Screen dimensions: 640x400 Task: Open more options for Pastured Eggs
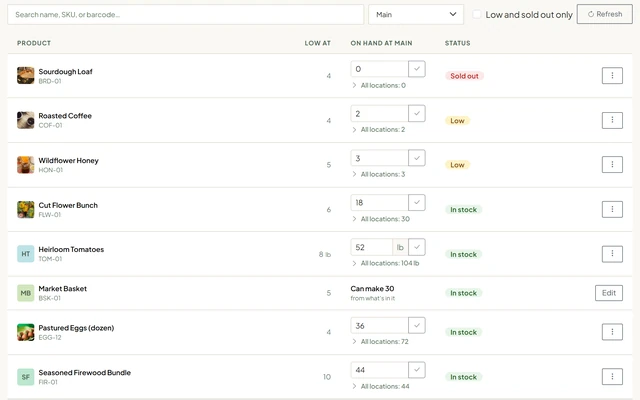[x=612, y=332]
